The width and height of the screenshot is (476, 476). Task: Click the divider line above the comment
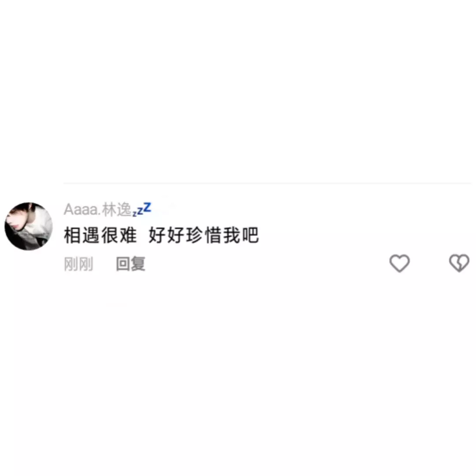pyautogui.click(x=267, y=183)
